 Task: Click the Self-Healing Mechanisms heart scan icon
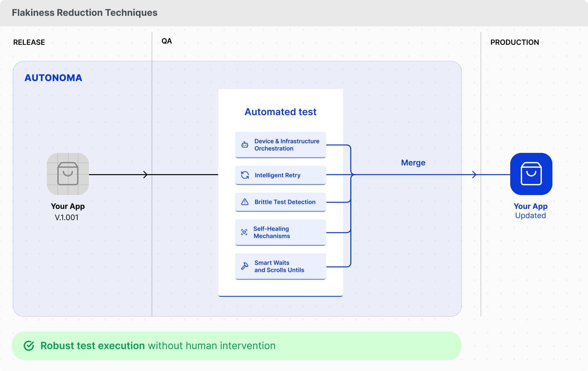[x=244, y=232]
